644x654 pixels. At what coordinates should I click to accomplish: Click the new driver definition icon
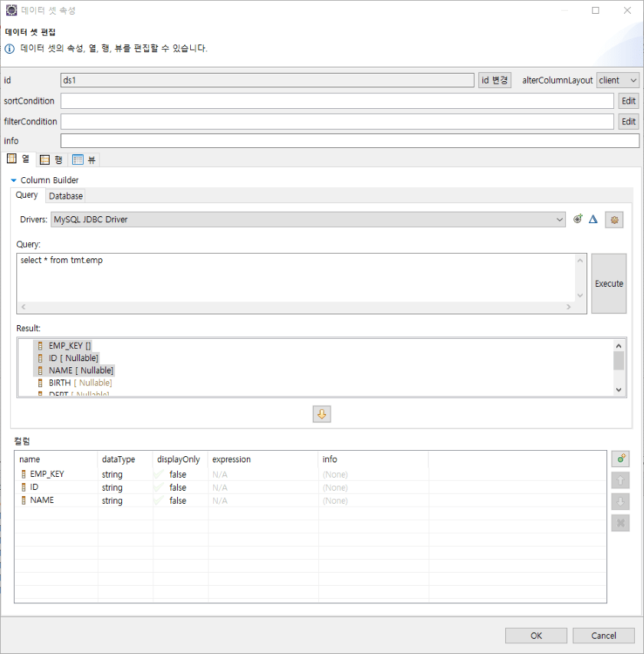pos(578,219)
